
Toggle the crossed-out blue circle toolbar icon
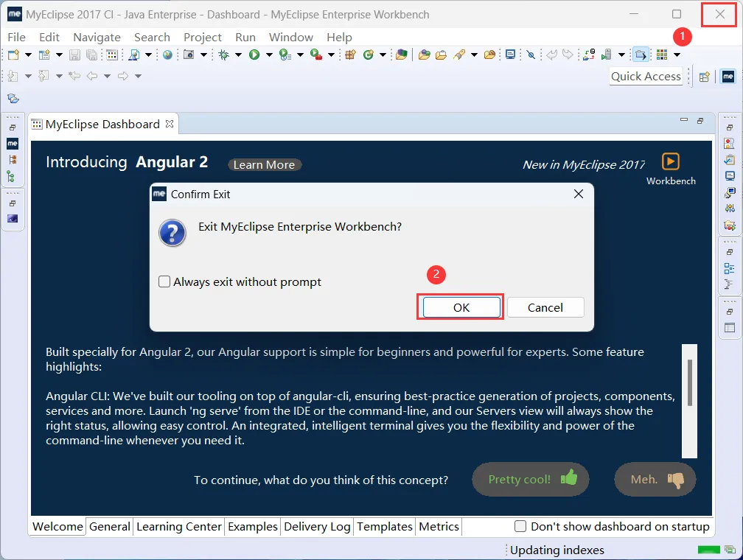point(531,55)
